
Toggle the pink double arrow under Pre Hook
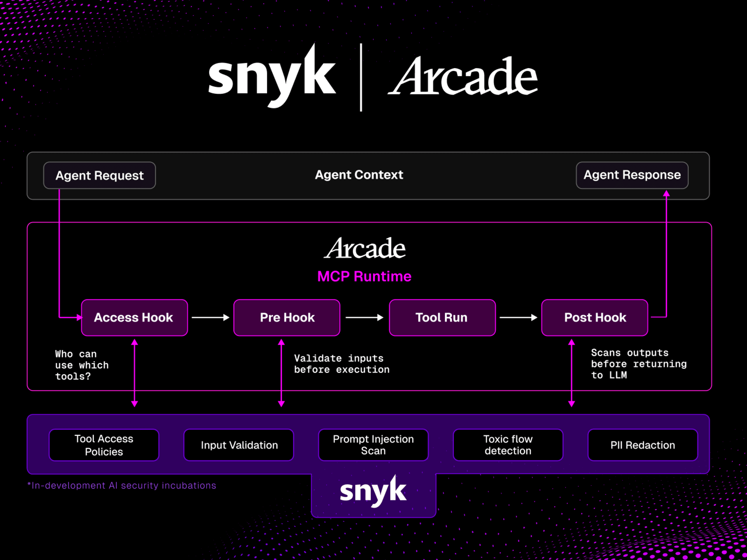281,373
